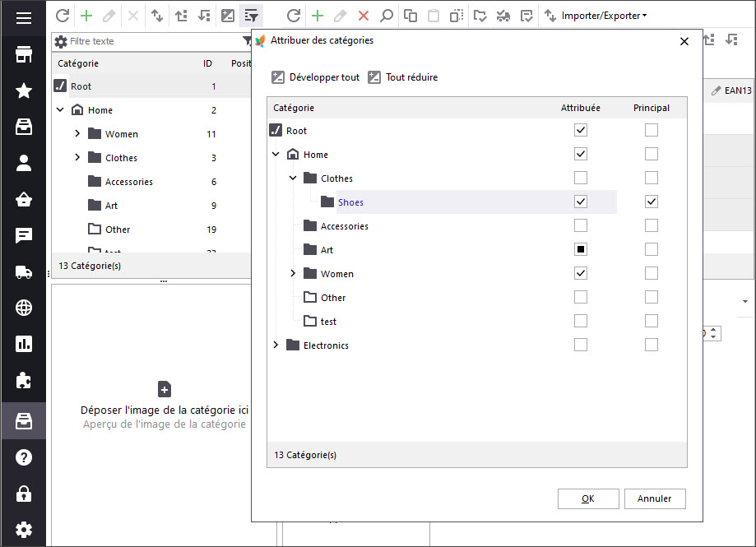Open the statistics chart icon in the sidebar
This screenshot has height=547, width=756.
click(x=24, y=344)
